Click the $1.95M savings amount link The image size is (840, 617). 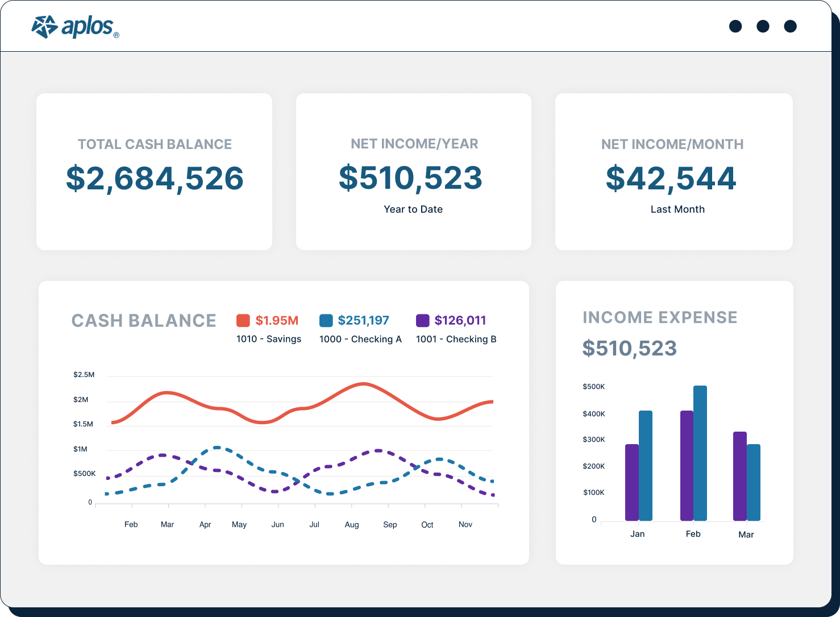[277, 320]
